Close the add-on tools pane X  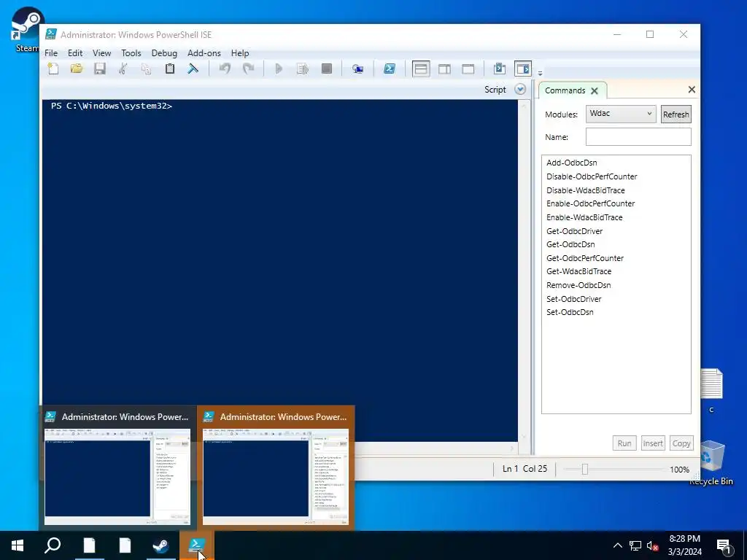(692, 90)
